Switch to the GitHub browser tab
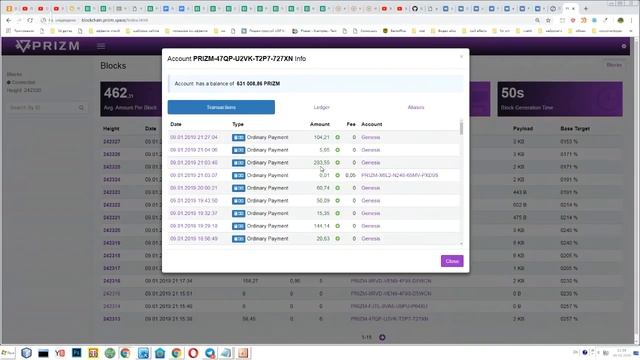This screenshot has width=640, height=360. [x=415, y=9]
